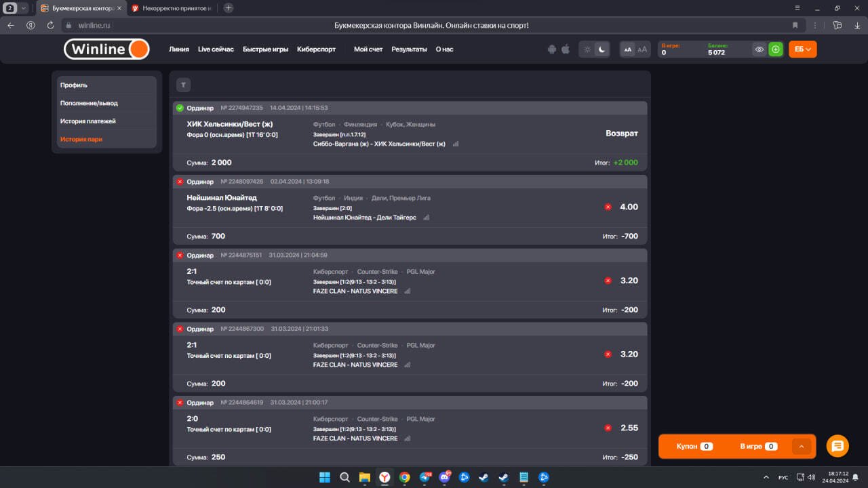Click the bookmark icon in address bar
The height and width of the screenshot is (488, 868).
point(795,25)
